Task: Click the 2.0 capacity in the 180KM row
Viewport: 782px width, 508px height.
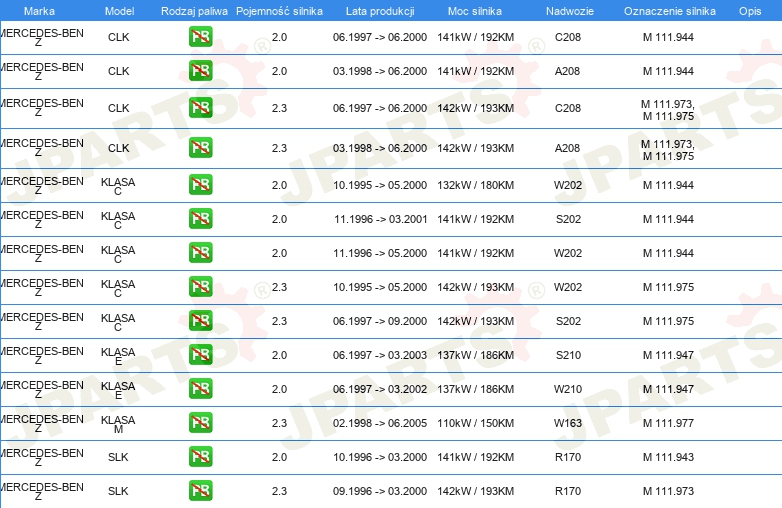Action: coord(279,185)
